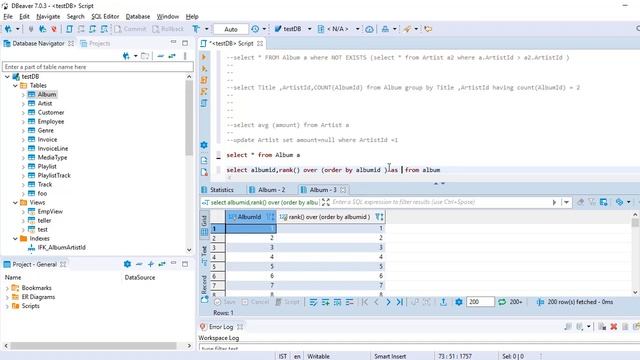The width and height of the screenshot is (640, 360).
Task: Select the IFK_AlbumArtistId index
Action: [62, 247]
